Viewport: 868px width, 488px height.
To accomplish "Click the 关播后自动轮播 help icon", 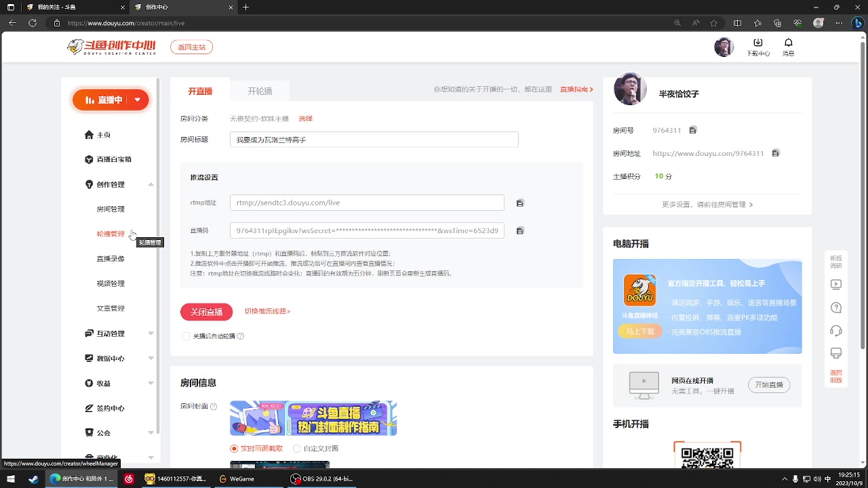I will pyautogui.click(x=241, y=336).
